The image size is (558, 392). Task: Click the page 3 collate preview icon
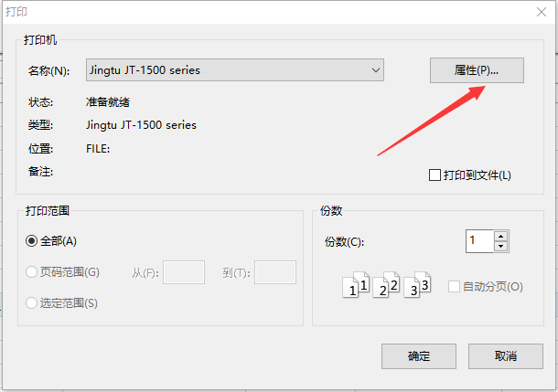418,286
